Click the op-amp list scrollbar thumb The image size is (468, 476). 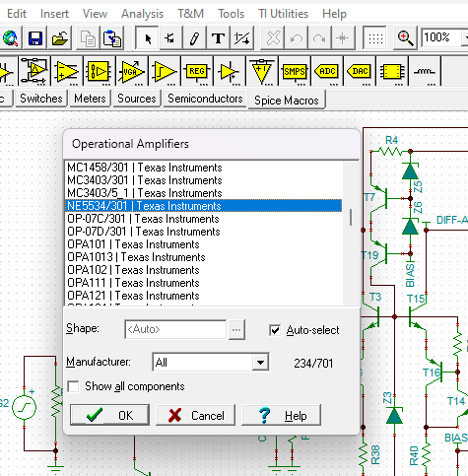pyautogui.click(x=351, y=217)
